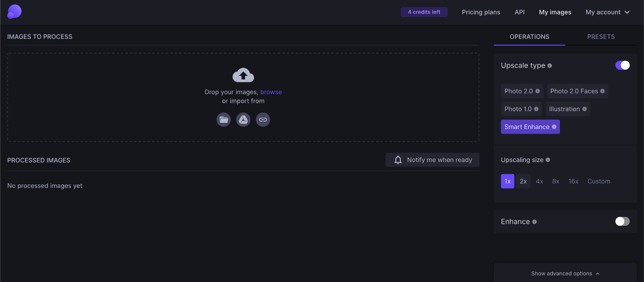Select the 2x upscaling size
This screenshot has height=282, width=644.
pos(523,181)
